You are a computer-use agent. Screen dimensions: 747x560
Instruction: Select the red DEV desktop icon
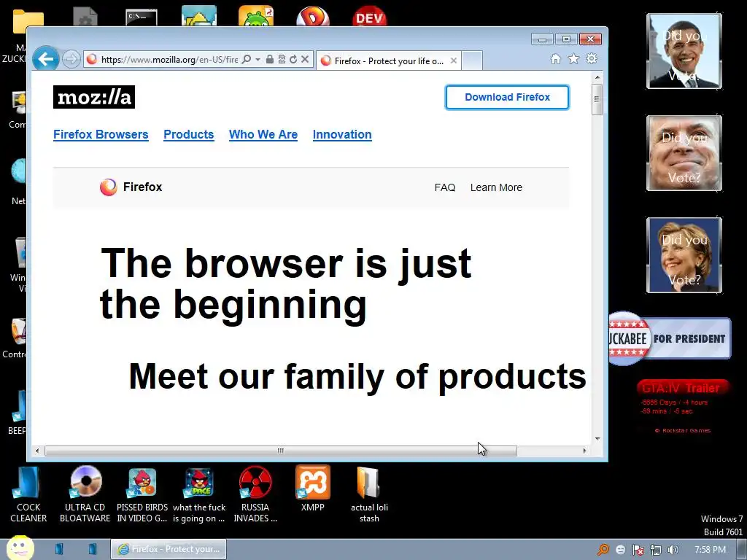370,16
